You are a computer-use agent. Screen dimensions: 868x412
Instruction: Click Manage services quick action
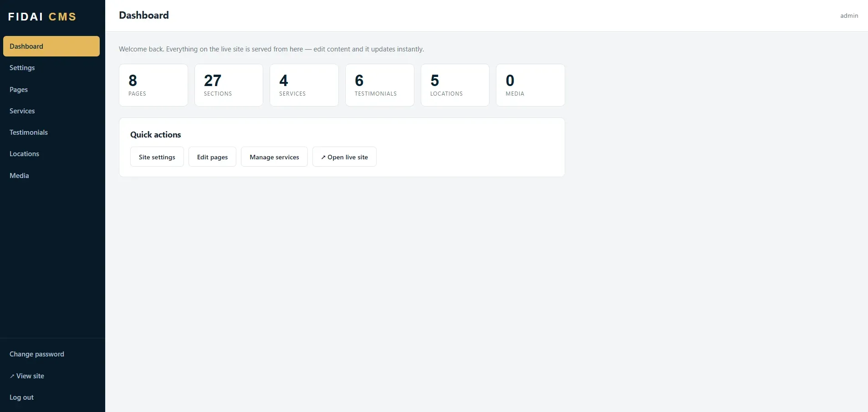(274, 157)
